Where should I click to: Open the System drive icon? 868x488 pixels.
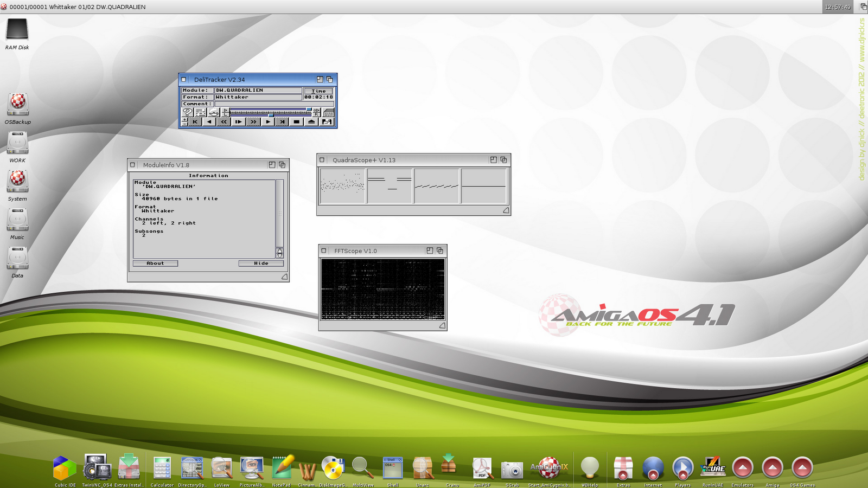[17, 181]
